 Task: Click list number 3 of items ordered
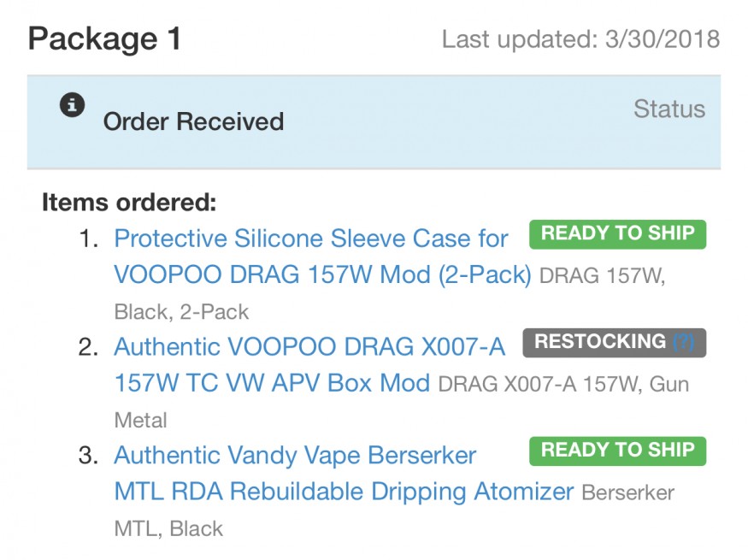89,456
